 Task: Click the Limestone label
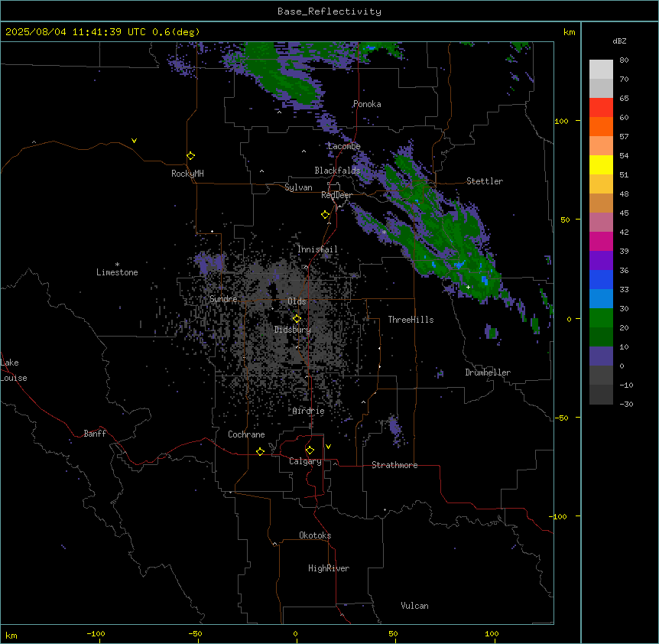point(117,272)
